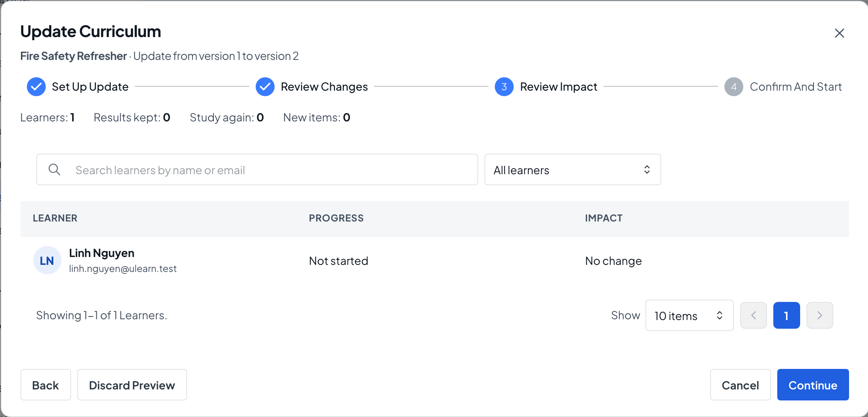This screenshot has width=868, height=417.
Task: Select the Review Changes step
Action: pos(312,87)
